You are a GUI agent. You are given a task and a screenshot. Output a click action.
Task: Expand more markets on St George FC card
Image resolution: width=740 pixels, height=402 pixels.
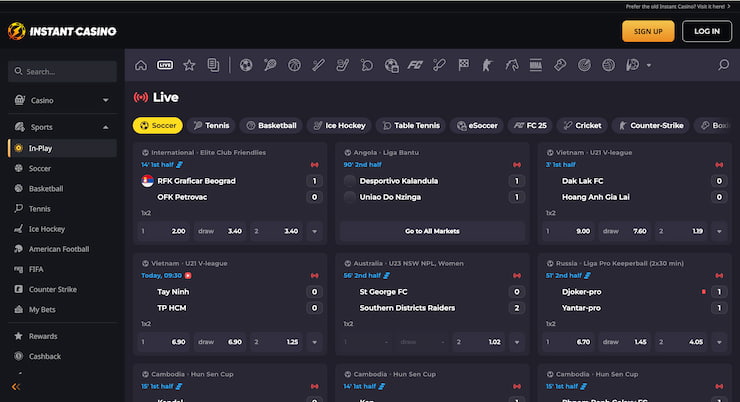pyautogui.click(x=517, y=342)
